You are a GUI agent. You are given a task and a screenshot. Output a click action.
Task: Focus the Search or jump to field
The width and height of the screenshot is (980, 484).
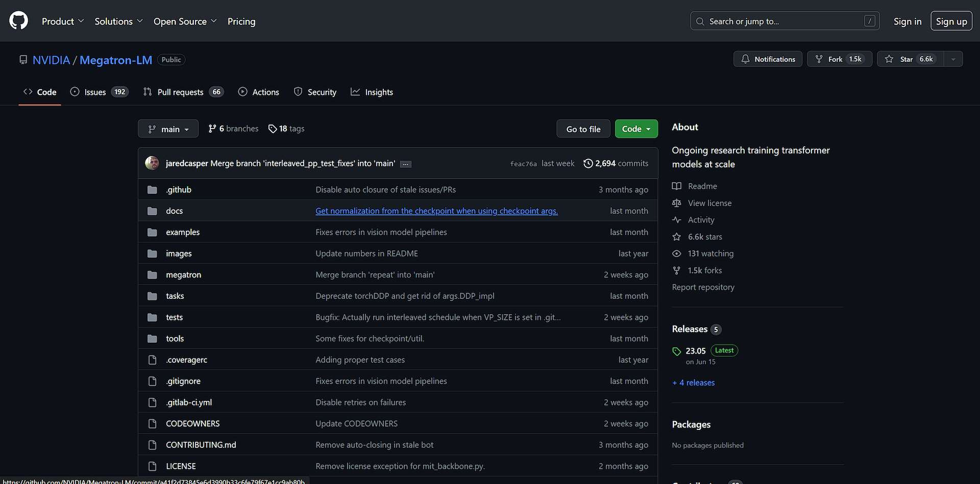tap(785, 21)
